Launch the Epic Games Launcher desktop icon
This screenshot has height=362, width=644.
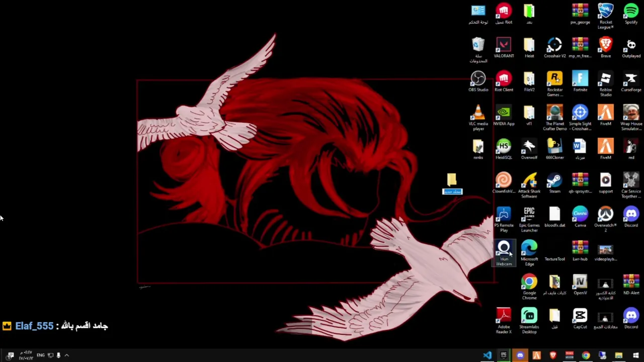click(x=529, y=220)
